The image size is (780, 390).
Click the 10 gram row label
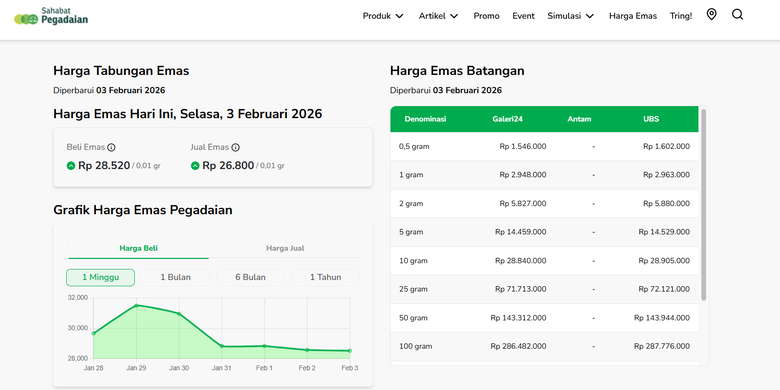[x=413, y=261]
